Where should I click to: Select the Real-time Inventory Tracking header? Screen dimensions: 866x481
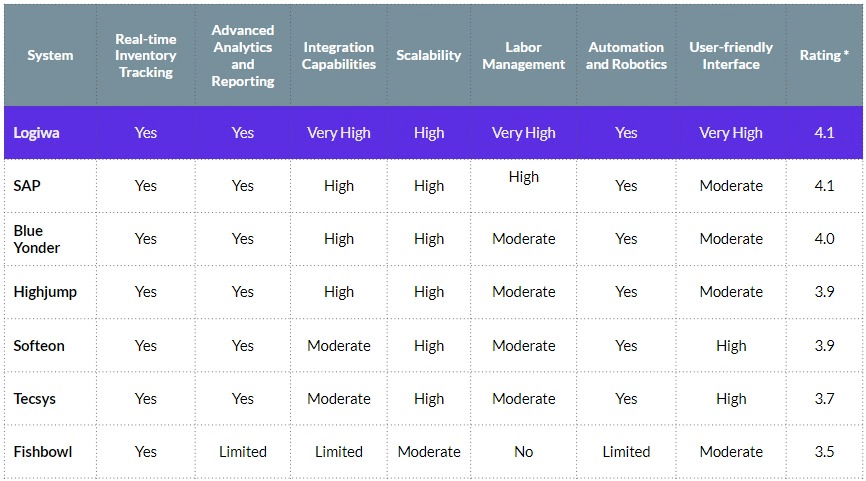[x=146, y=55]
